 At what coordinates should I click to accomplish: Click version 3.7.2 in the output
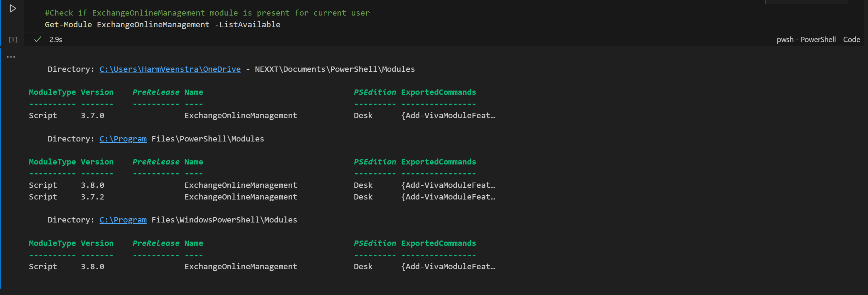click(x=92, y=197)
